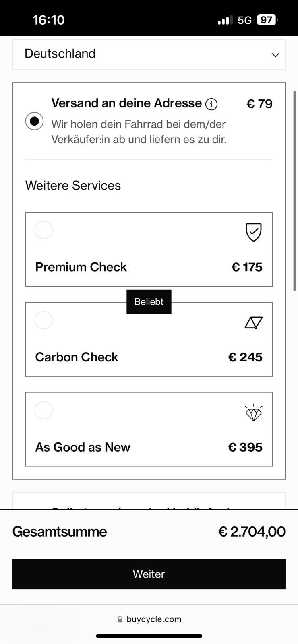Enable the Carbon Check service option
The height and width of the screenshot is (644, 298).
[43, 320]
